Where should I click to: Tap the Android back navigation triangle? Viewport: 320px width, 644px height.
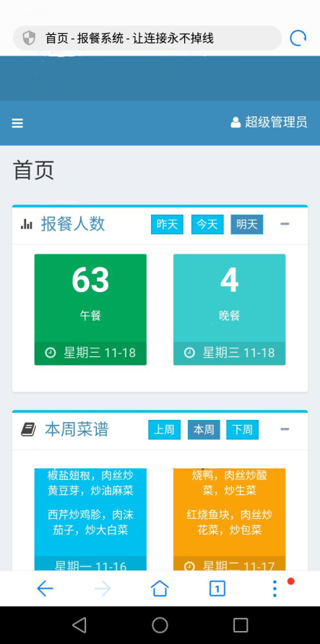pos(79,625)
